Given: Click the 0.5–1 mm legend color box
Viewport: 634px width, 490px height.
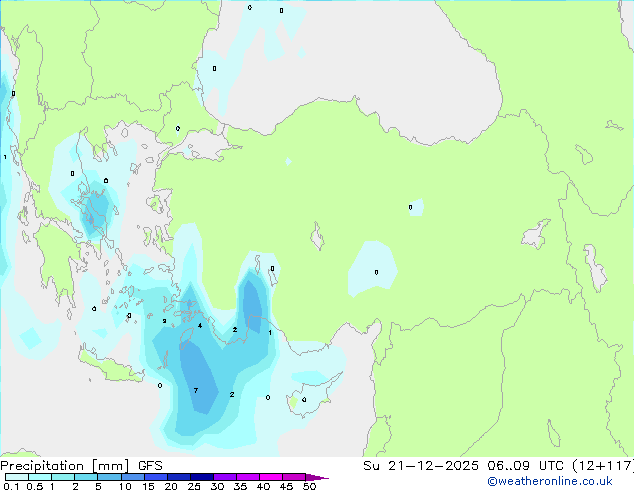Looking at the screenshot, I should 40,477.
